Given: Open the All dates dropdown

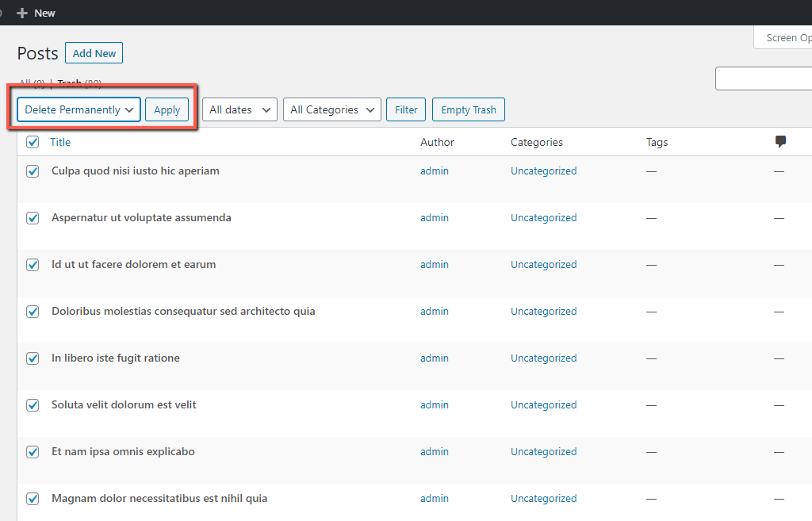Looking at the screenshot, I should (239, 109).
